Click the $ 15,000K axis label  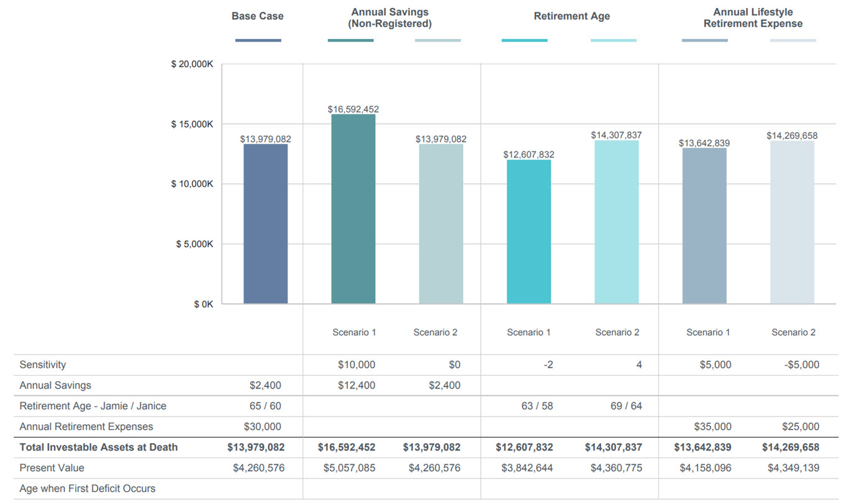click(192, 124)
